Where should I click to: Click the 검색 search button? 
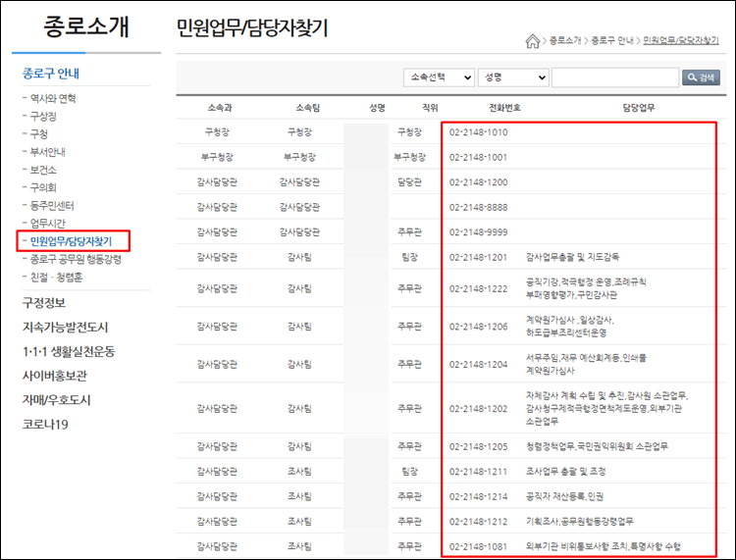(701, 77)
